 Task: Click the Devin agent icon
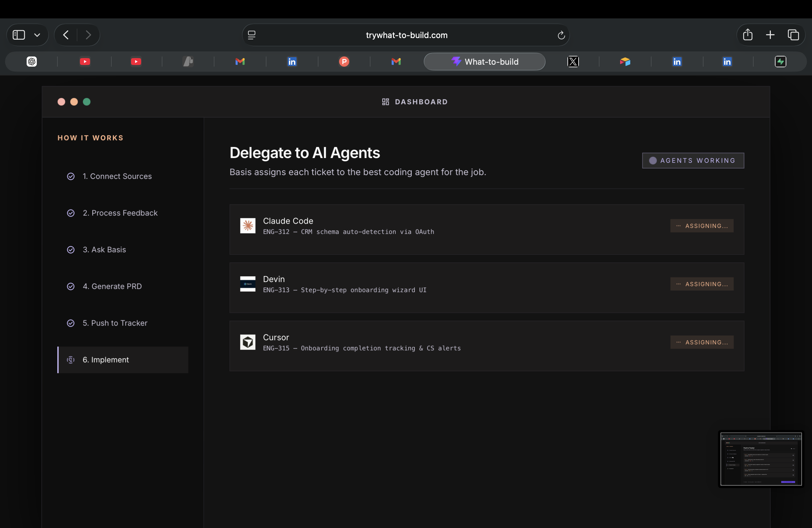tap(247, 284)
